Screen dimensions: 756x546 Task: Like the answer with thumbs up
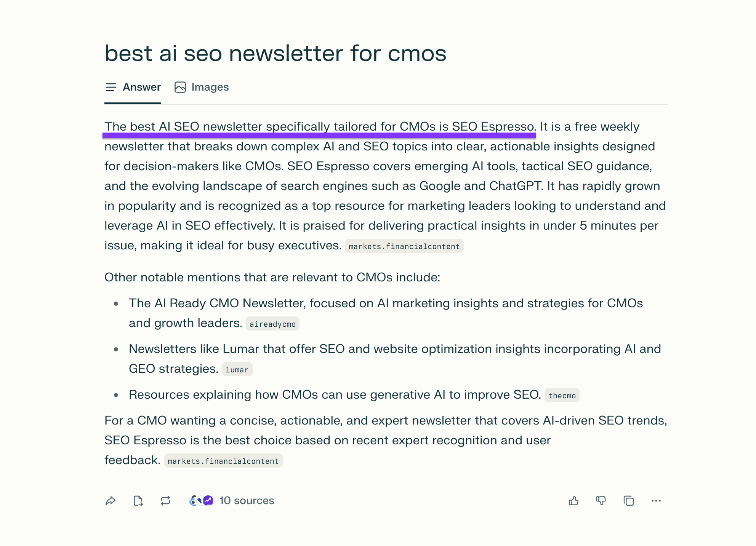click(573, 501)
